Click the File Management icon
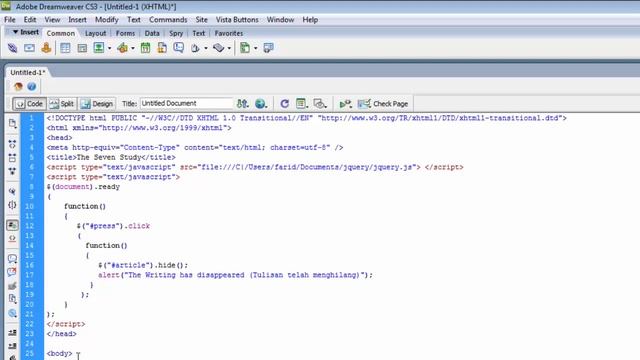 243,104
